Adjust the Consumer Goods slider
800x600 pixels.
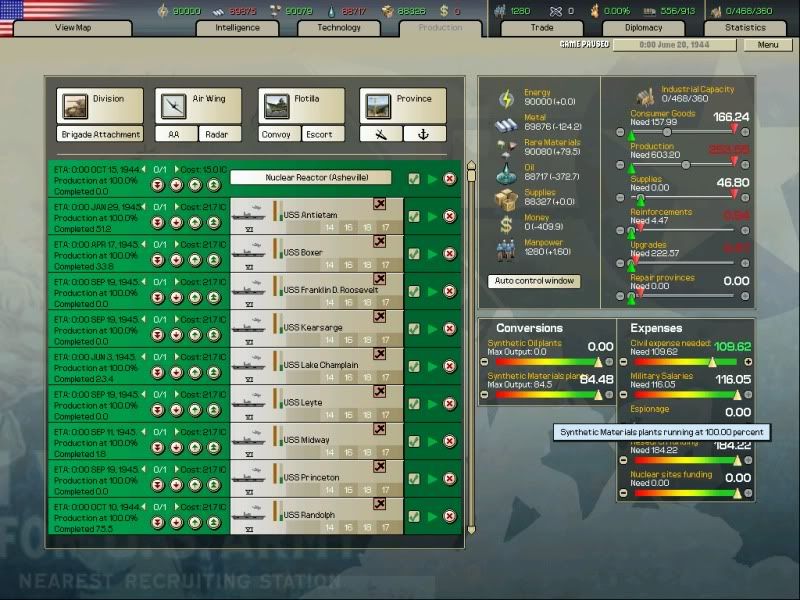point(667,131)
